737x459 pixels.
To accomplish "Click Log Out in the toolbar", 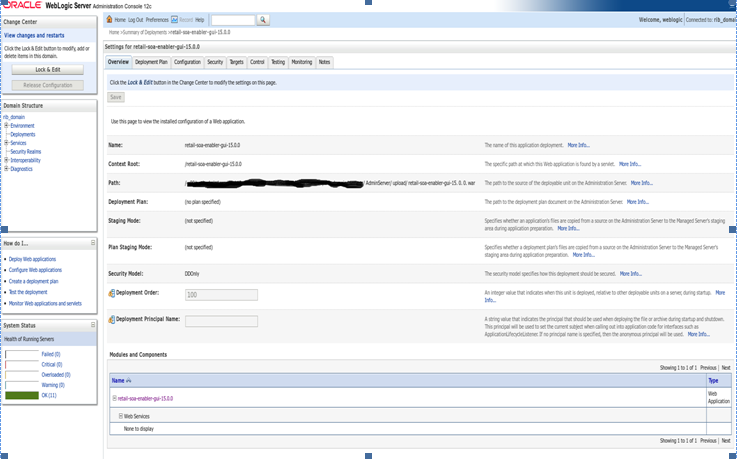I will 135,20.
